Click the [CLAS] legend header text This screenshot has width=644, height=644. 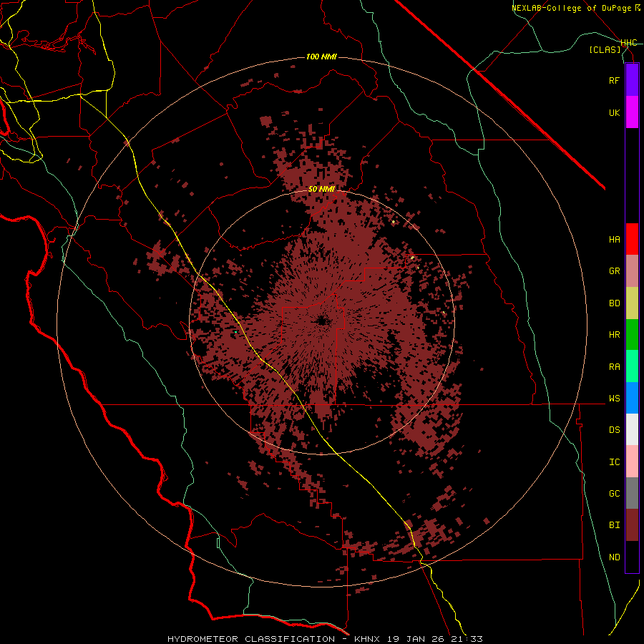(605, 49)
